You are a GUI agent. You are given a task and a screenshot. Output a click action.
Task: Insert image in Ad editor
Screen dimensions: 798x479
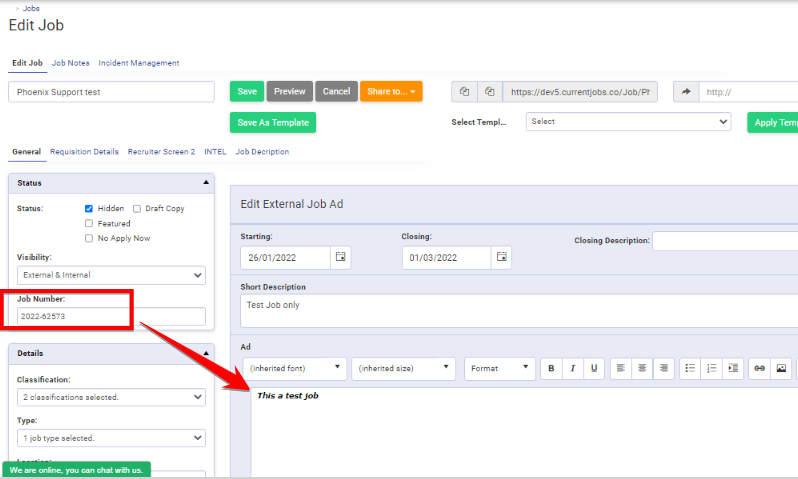(x=781, y=368)
